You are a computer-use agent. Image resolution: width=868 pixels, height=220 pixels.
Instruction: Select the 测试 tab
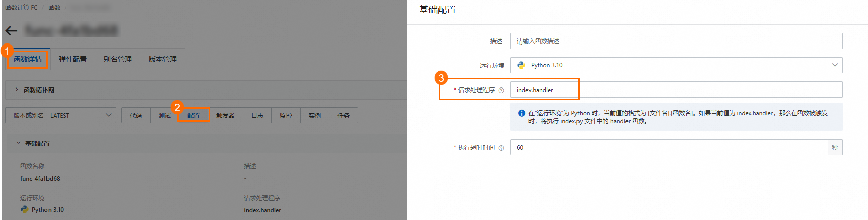pos(165,115)
